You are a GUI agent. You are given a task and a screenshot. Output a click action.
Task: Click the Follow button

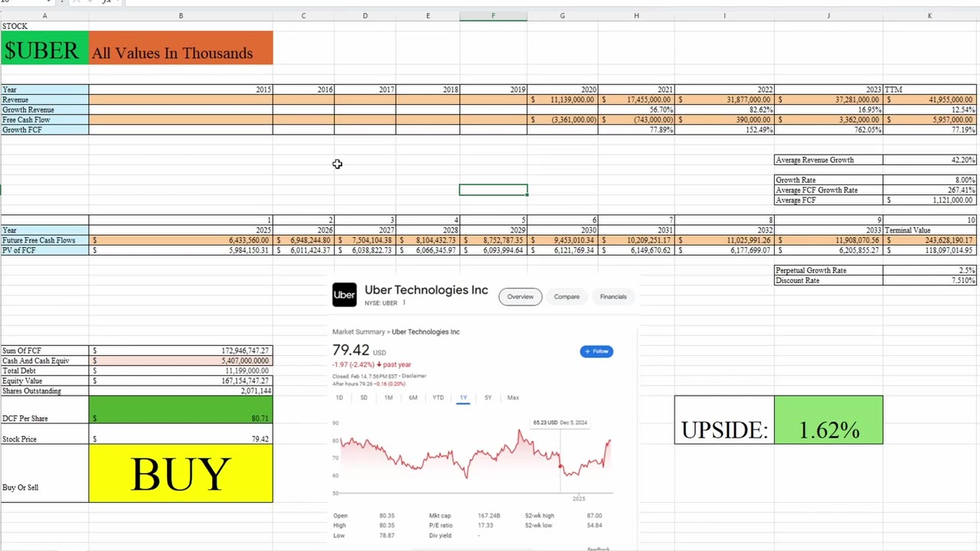point(596,351)
